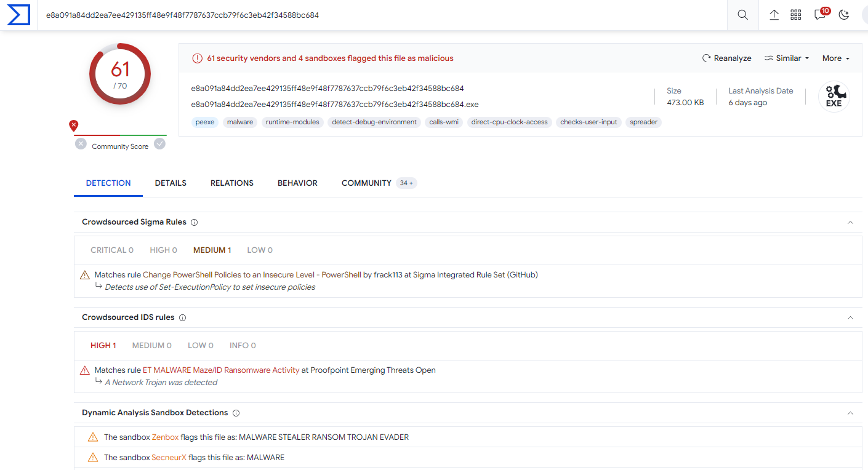Switch to the DETECTION tab
The width and height of the screenshot is (868, 470).
point(108,183)
